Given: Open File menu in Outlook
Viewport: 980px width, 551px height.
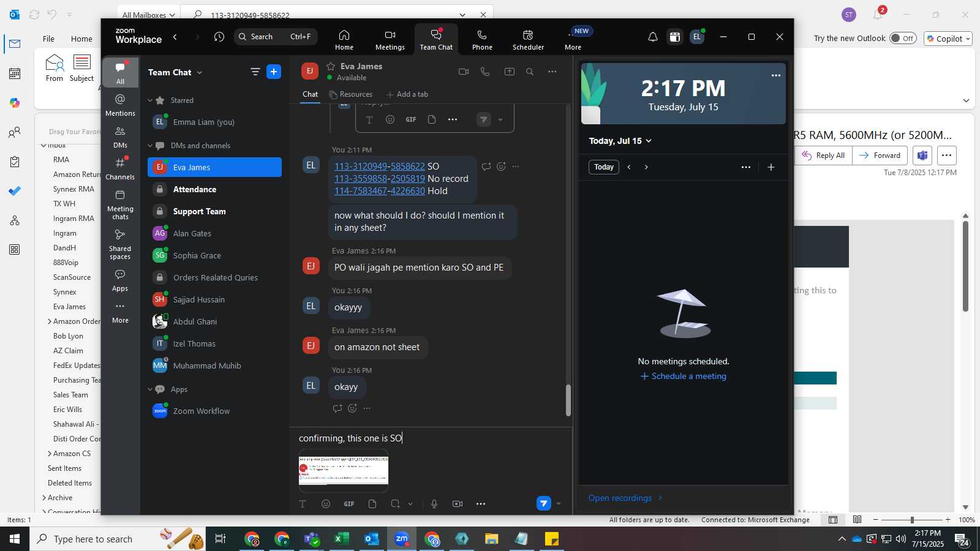Looking at the screenshot, I should tap(48, 39).
